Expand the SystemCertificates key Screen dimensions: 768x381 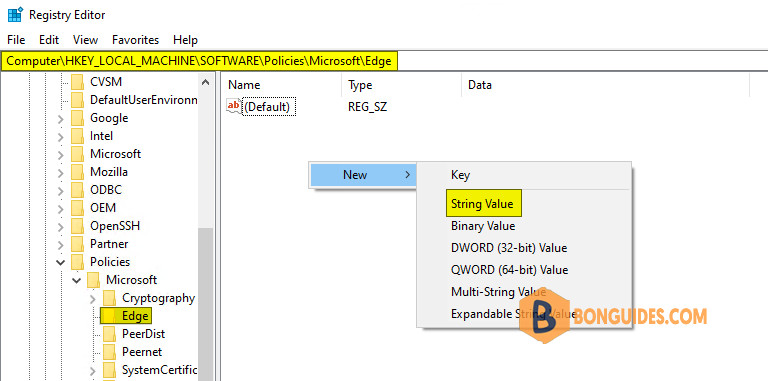pos(93,370)
